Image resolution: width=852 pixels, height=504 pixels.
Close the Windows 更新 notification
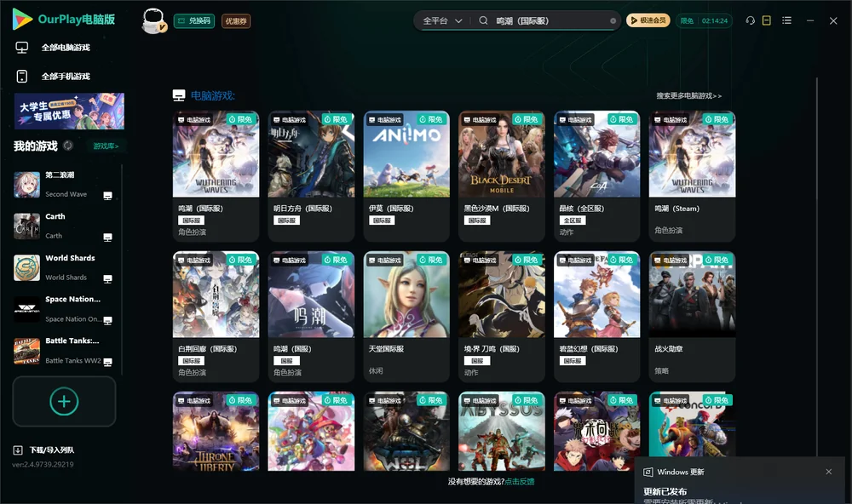[x=829, y=472]
